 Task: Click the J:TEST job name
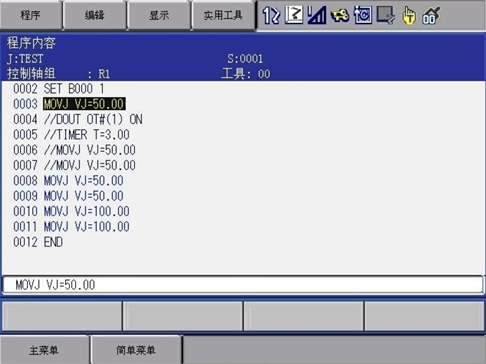coord(25,59)
